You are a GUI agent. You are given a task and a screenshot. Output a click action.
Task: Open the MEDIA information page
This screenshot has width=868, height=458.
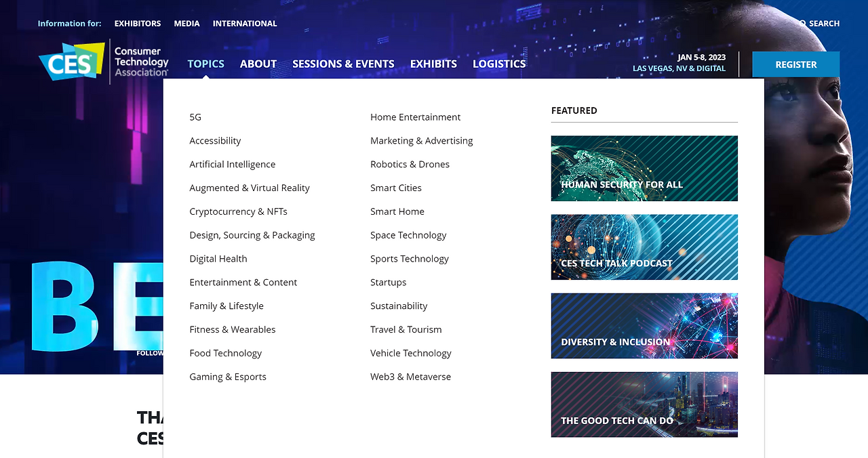click(186, 23)
